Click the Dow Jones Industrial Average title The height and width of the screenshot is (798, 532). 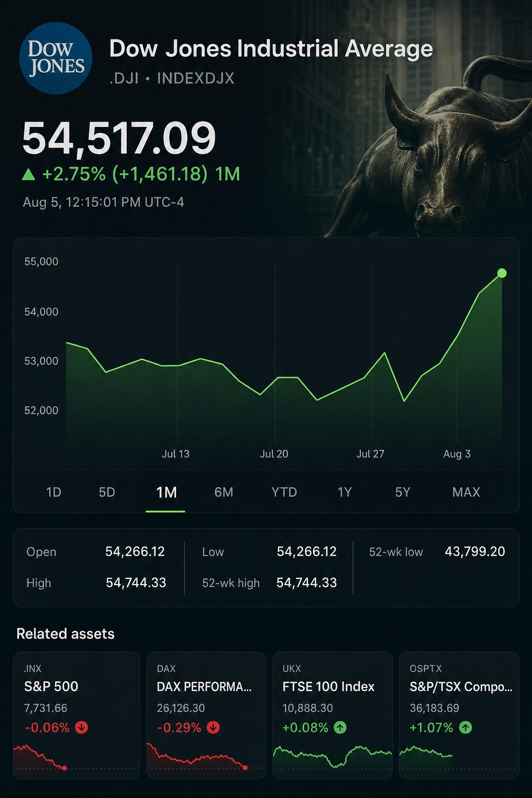click(271, 49)
